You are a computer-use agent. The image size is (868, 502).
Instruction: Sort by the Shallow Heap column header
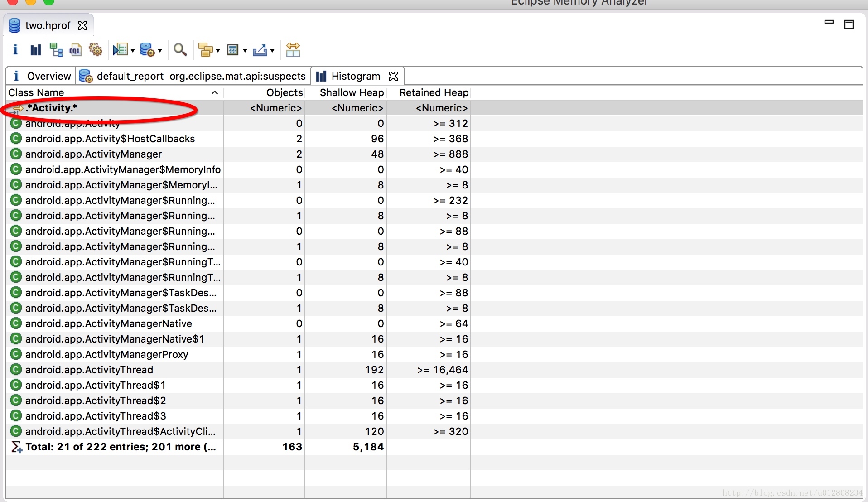(x=346, y=92)
